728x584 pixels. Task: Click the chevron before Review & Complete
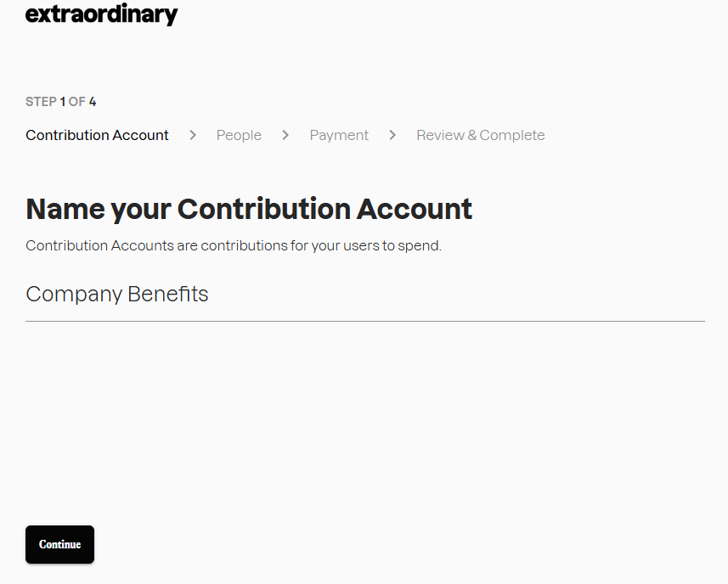click(x=392, y=135)
